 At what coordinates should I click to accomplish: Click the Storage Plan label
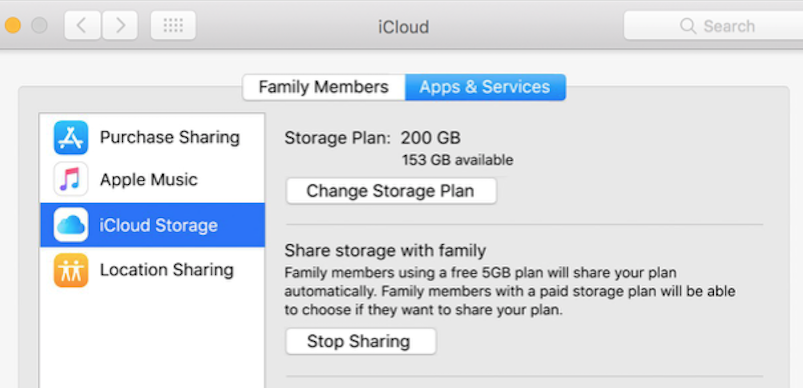click(337, 138)
